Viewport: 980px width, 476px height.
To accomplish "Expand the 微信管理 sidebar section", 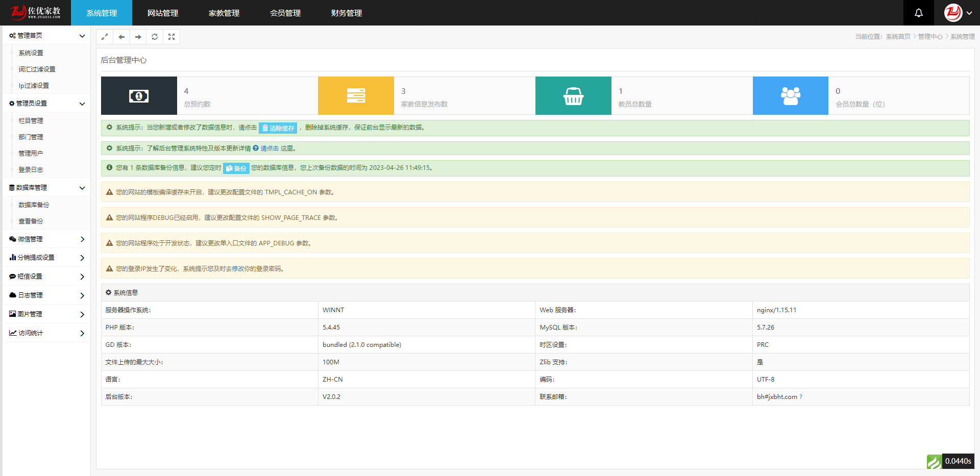I will [46, 239].
